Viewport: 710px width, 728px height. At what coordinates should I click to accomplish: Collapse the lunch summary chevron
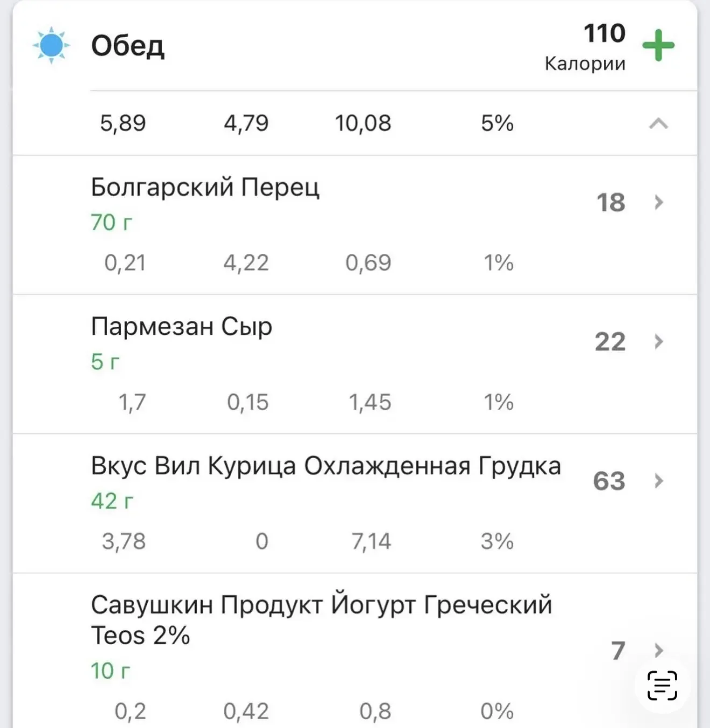click(658, 124)
